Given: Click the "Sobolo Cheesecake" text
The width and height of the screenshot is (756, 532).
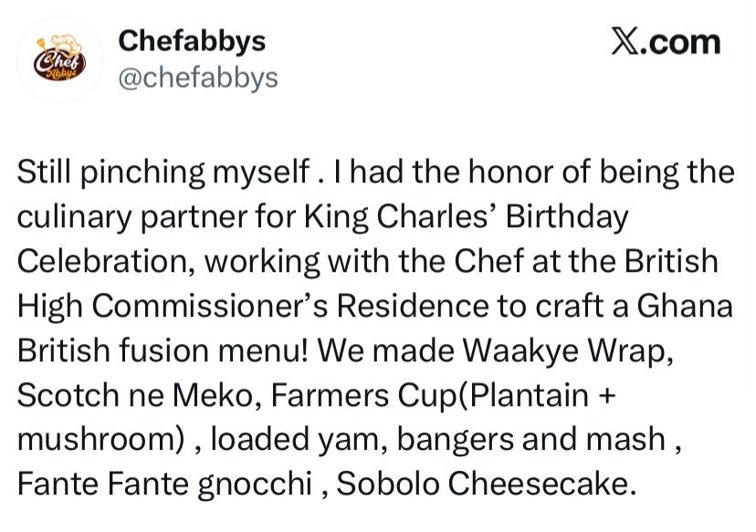Looking at the screenshot, I should coord(482,484).
